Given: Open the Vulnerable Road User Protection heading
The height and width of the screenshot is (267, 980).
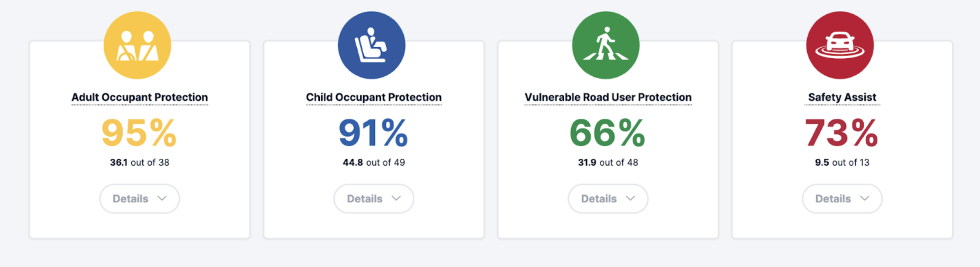Looking at the screenshot, I should point(608,98).
